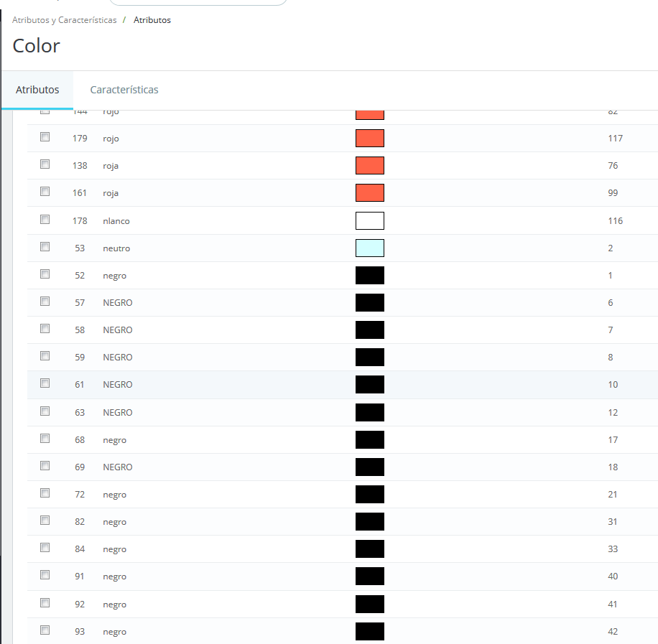Click position value 76
The width and height of the screenshot is (658, 644).
[x=613, y=166]
